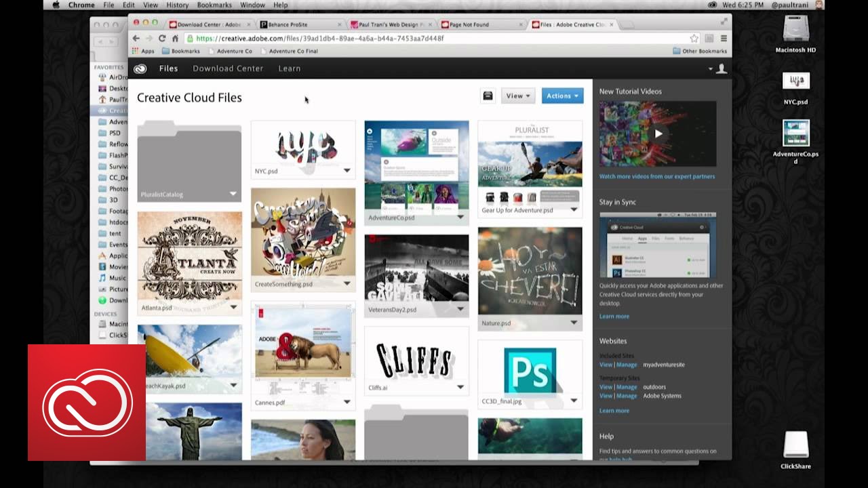
Task: Open the History menu in the menu bar
Action: coord(177,5)
